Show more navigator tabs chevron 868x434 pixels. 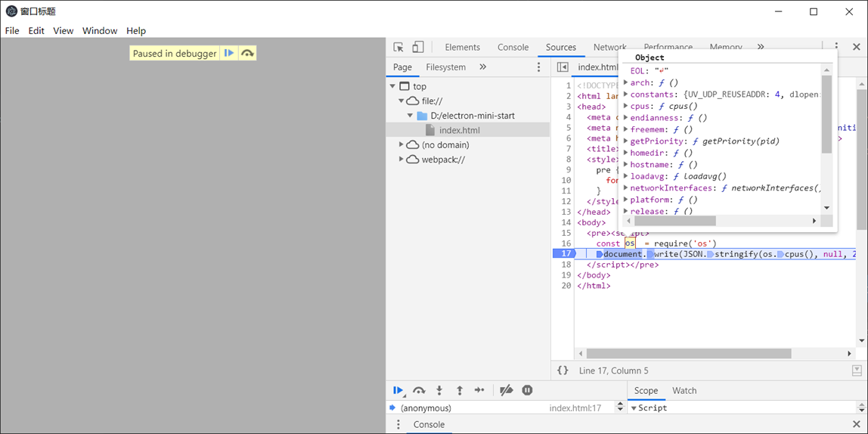click(x=482, y=67)
